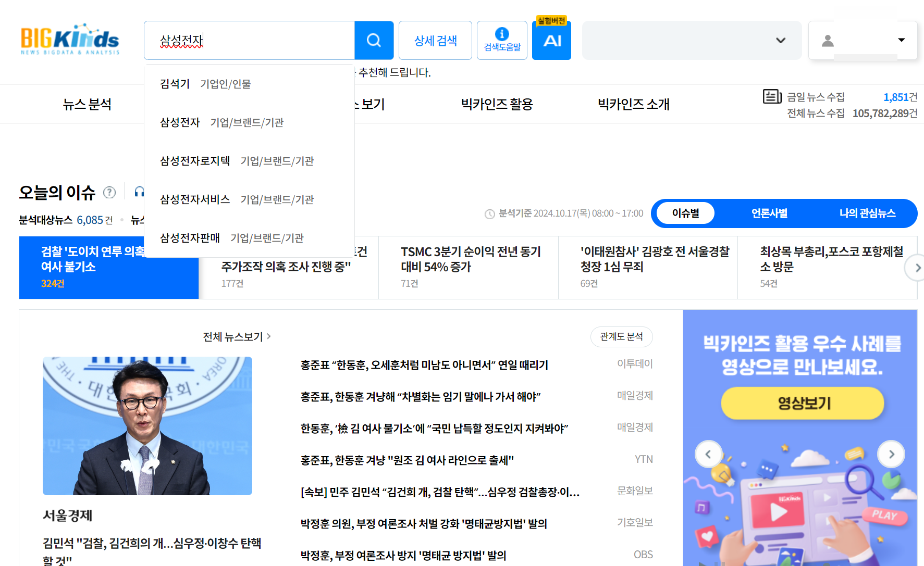This screenshot has height=566, width=924.
Task: Open YTN article 원조 김 여사 라인
Action: pyautogui.click(x=407, y=460)
